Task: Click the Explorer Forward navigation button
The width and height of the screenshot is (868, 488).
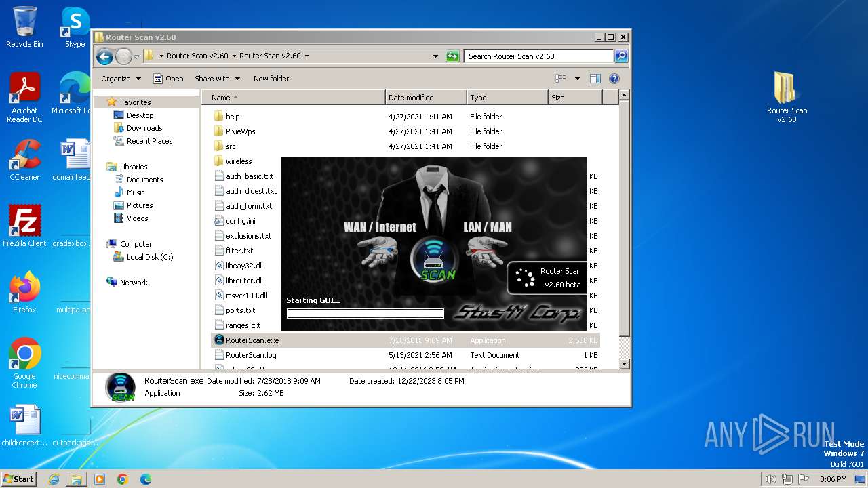Action: pos(123,56)
